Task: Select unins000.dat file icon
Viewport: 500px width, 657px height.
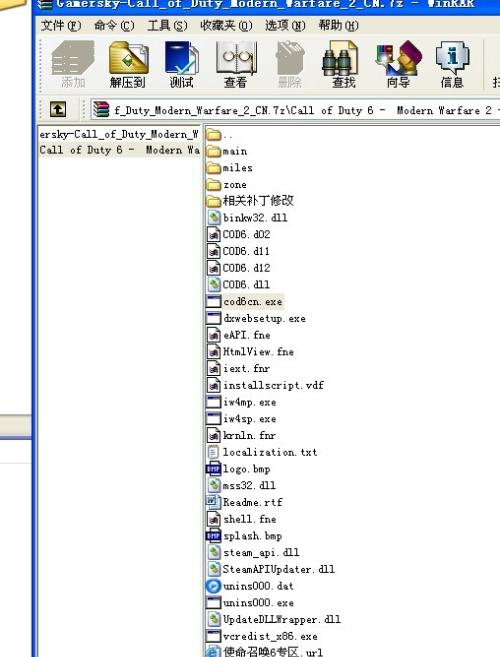Action: point(214,586)
